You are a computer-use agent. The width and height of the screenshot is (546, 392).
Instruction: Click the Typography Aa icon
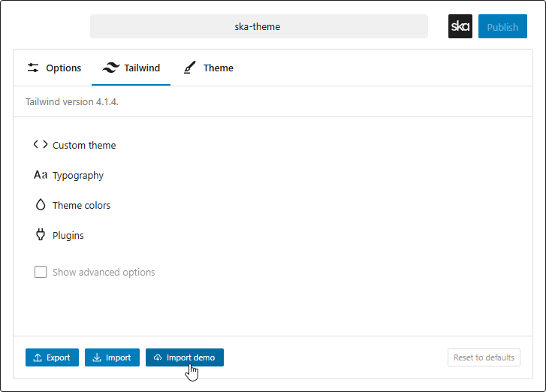tap(41, 175)
